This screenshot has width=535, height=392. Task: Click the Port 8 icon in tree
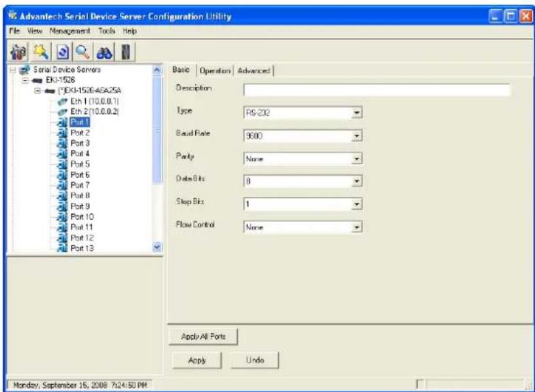(x=62, y=196)
